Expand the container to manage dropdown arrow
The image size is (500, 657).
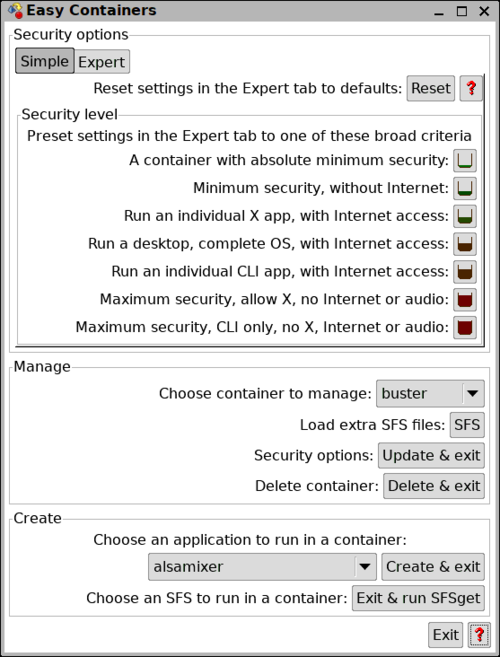tap(473, 393)
